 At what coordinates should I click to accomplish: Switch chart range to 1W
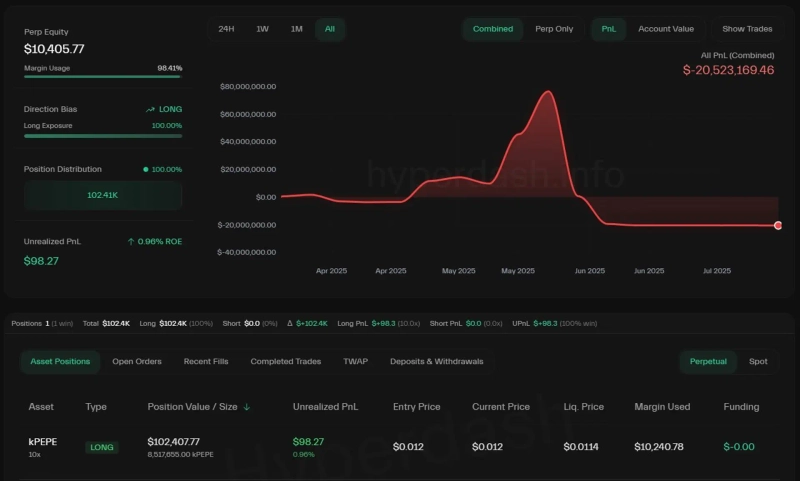click(x=262, y=29)
